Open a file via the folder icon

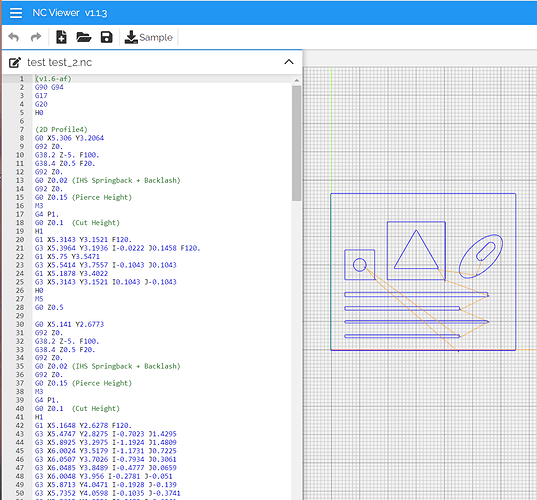point(84,37)
